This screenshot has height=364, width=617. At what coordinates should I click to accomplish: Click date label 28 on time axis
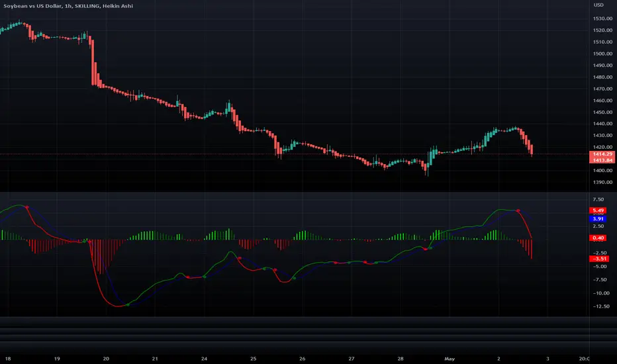point(401,359)
